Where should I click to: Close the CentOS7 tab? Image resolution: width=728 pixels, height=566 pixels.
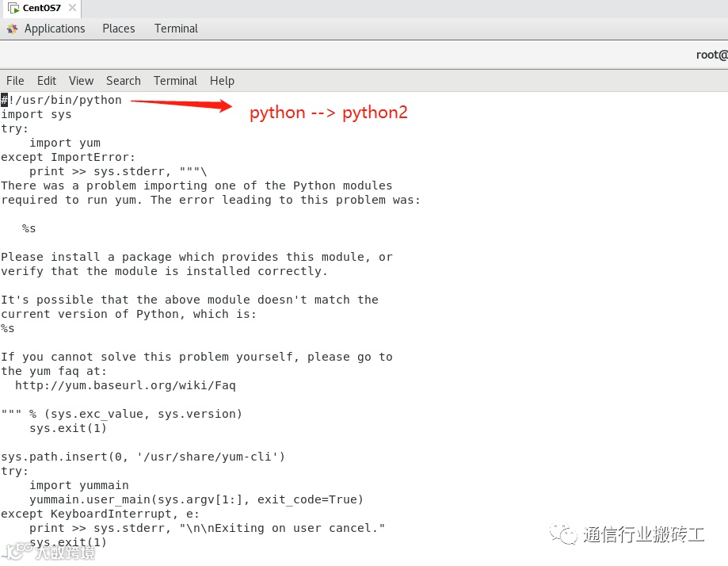tap(72, 8)
